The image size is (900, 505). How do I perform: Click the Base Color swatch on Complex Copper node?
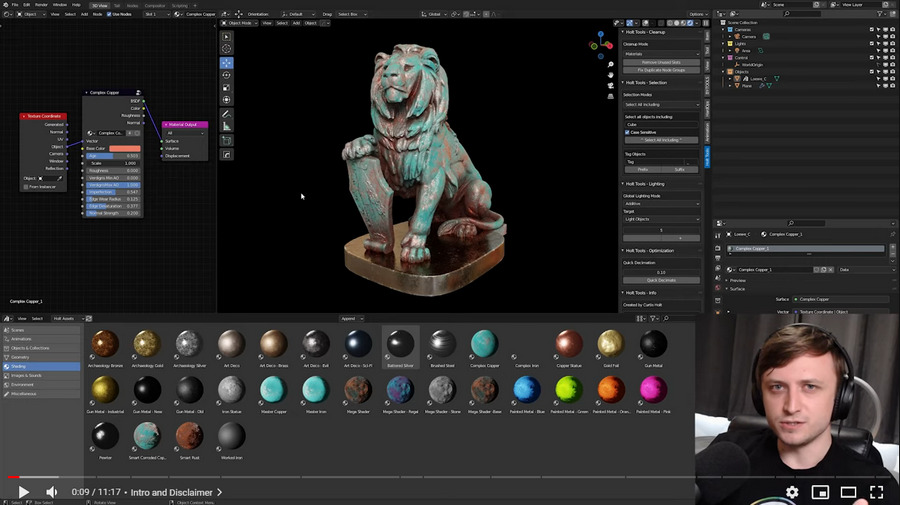tap(125, 148)
